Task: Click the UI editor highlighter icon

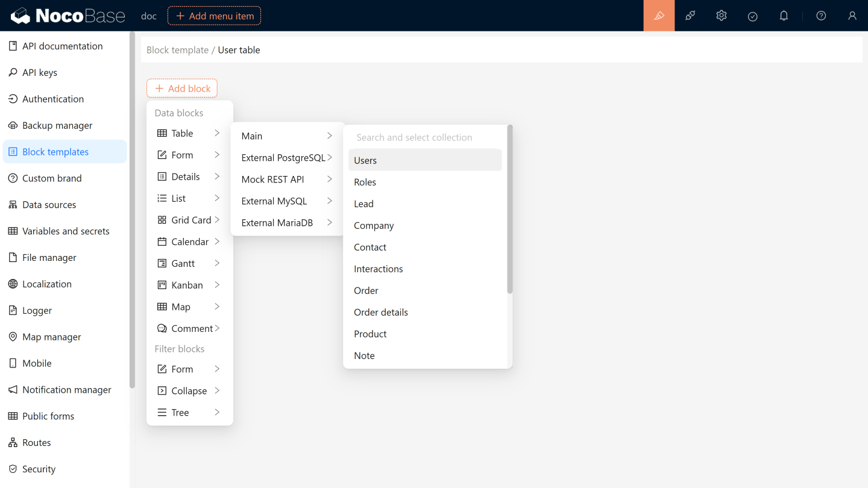Action: [x=659, y=16]
